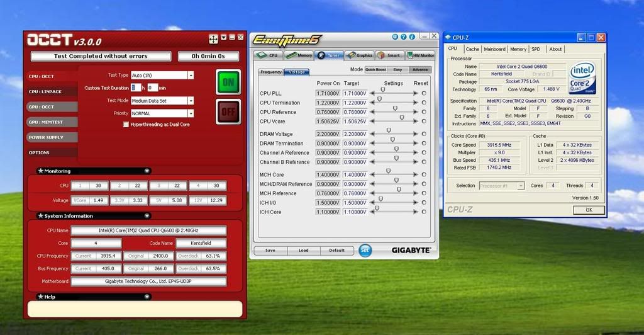The image size is (644, 335).
Task: Open the CPU-Z Mainboard tab
Action: (x=494, y=49)
